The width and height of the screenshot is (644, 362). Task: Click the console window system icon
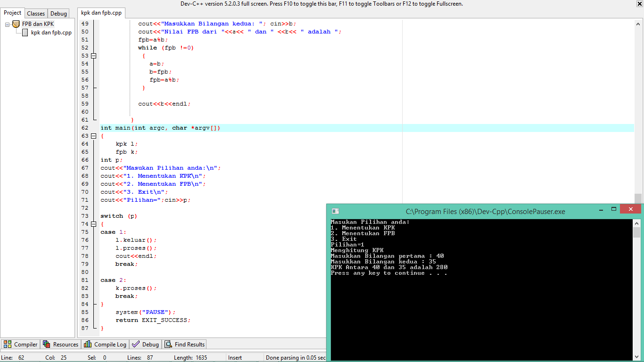click(335, 211)
